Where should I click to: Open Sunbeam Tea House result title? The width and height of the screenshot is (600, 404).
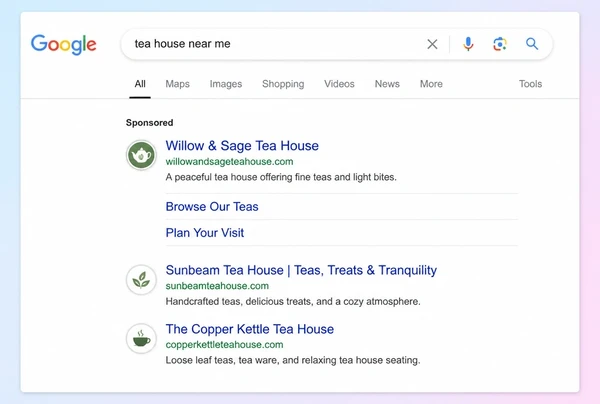pos(301,270)
